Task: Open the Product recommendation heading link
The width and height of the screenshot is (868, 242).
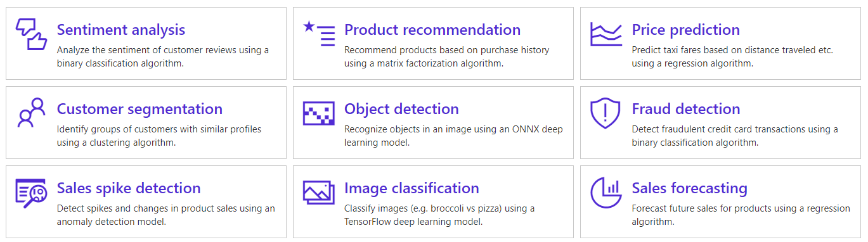Action: click(x=432, y=30)
